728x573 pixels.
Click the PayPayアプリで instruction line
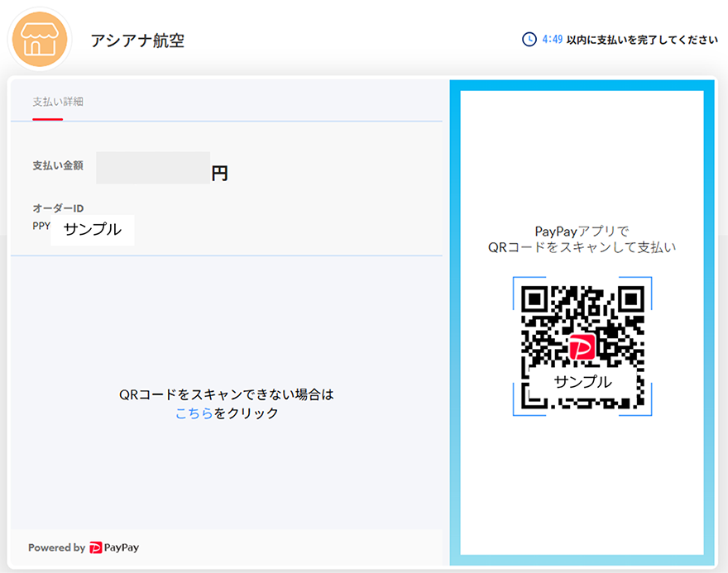coord(582,231)
